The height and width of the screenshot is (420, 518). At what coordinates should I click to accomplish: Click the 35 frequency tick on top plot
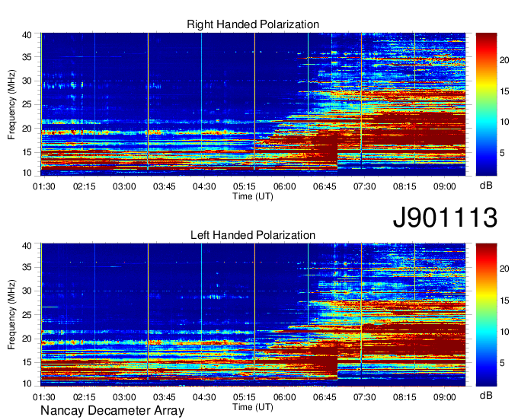[27, 57]
